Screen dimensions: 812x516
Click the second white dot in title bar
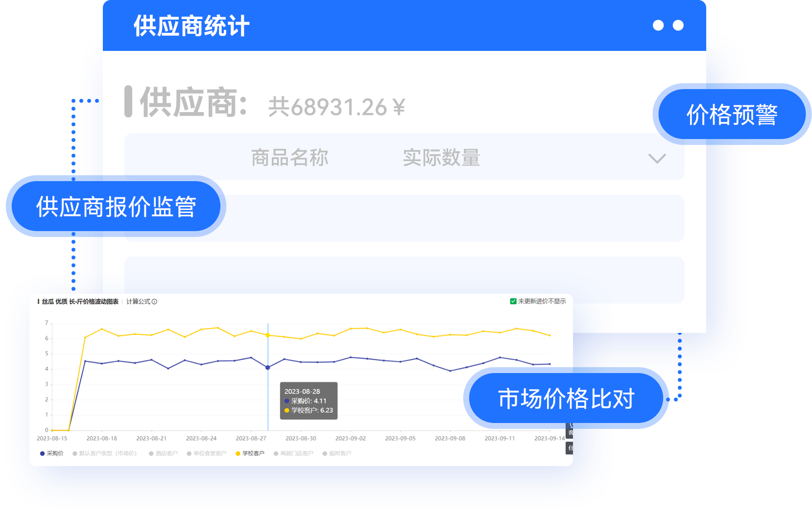pos(678,25)
